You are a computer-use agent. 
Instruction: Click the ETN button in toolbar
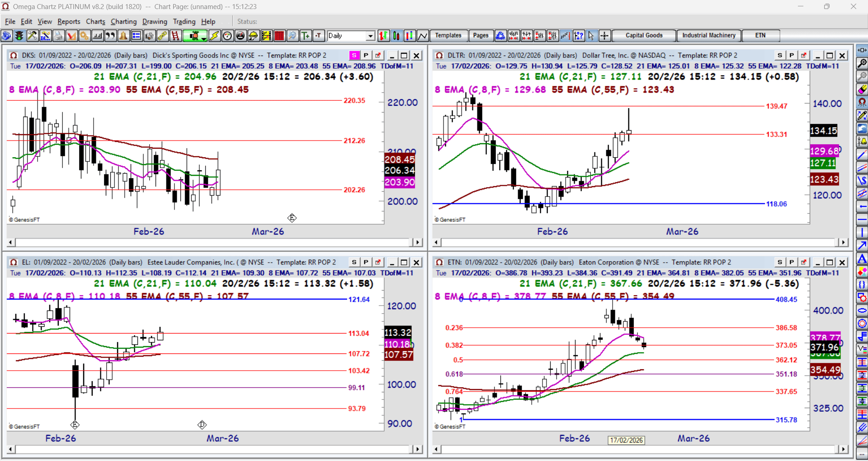(x=760, y=35)
